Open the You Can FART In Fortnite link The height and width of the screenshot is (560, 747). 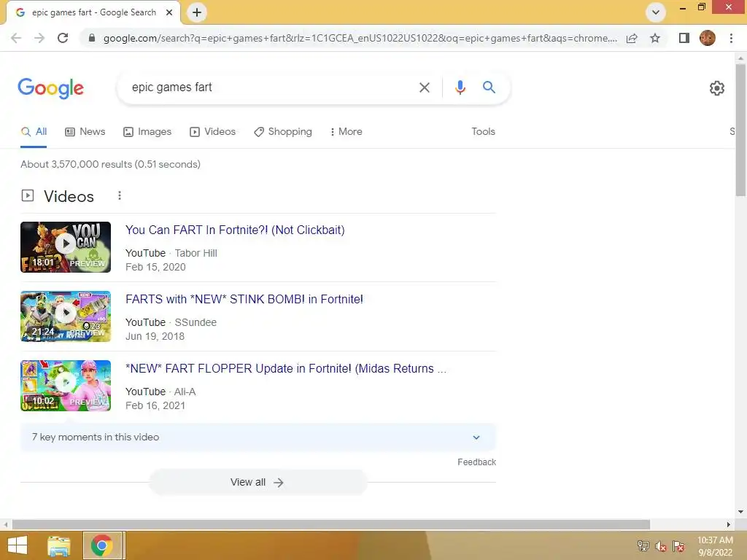pyautogui.click(x=235, y=230)
